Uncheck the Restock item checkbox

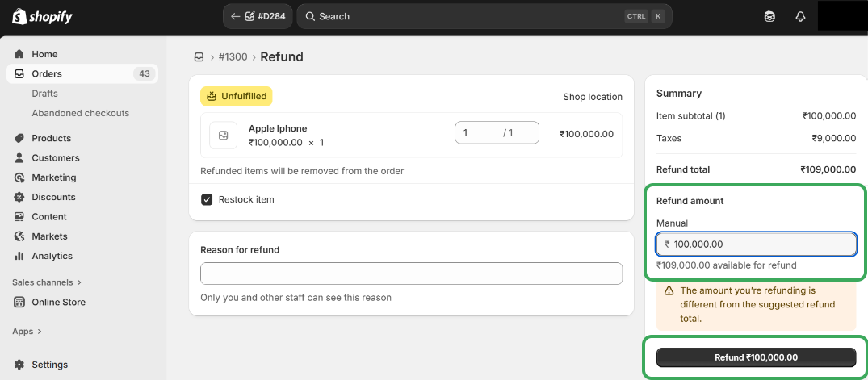[x=207, y=199]
